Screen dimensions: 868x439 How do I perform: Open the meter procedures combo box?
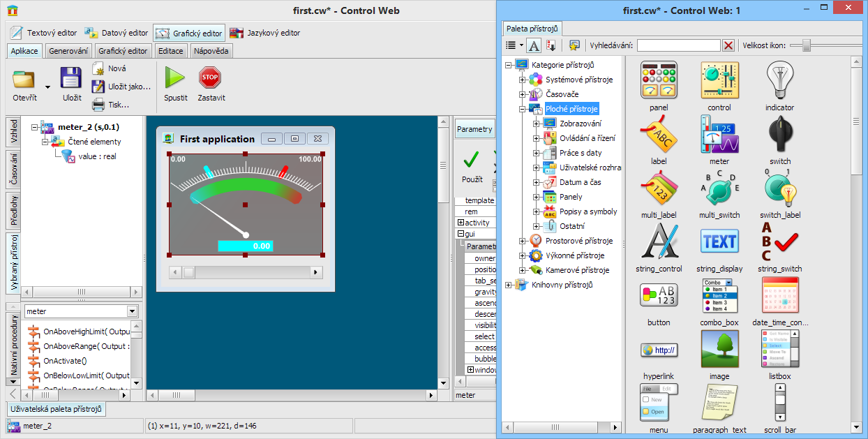(132, 311)
